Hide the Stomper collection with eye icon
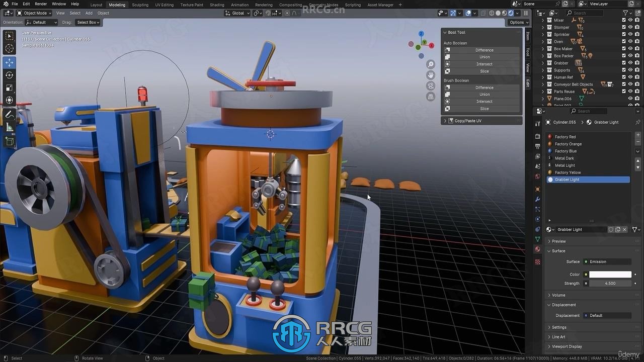Image resolution: width=644 pixels, height=362 pixels. pos(630,27)
